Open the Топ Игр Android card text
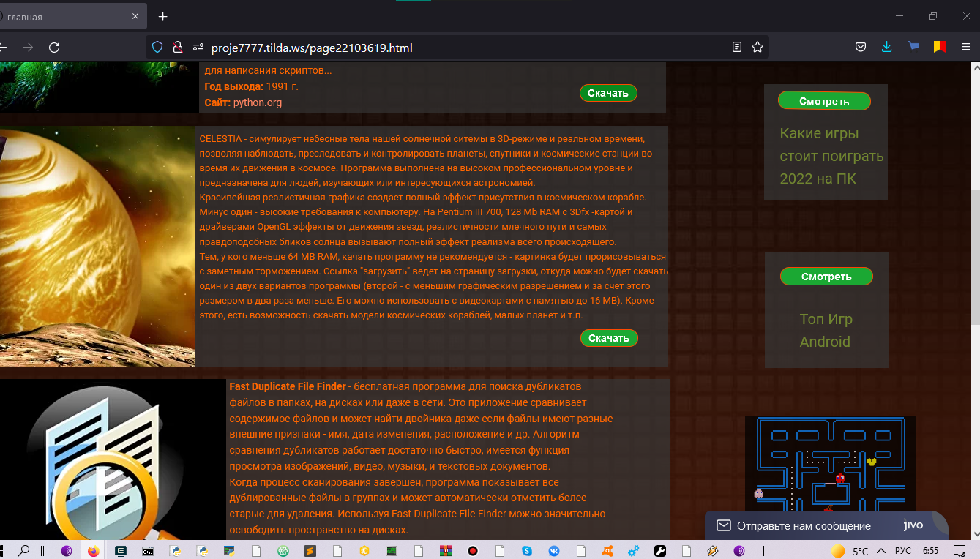Image resolution: width=980 pixels, height=559 pixels. tap(826, 330)
